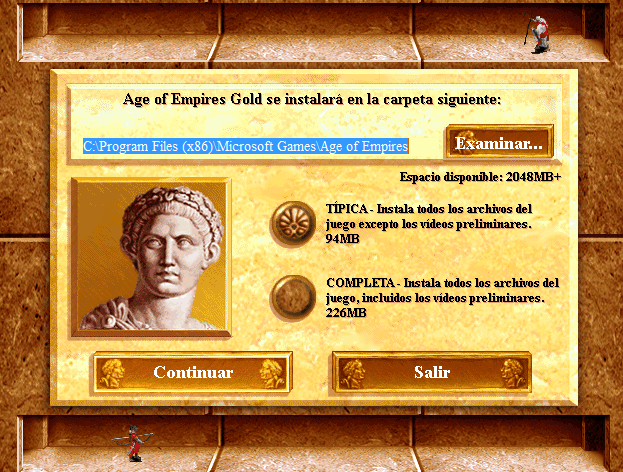
Task: Open folder browser with the Examinar button
Action: (x=499, y=142)
